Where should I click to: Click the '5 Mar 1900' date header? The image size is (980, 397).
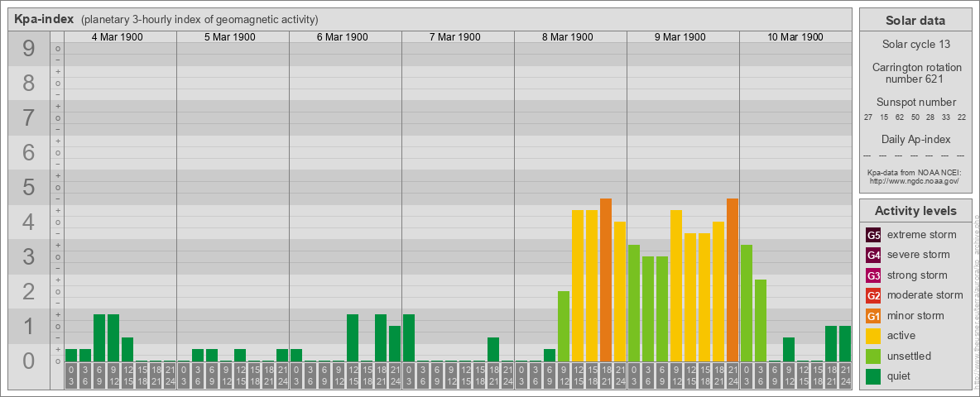pyautogui.click(x=230, y=37)
